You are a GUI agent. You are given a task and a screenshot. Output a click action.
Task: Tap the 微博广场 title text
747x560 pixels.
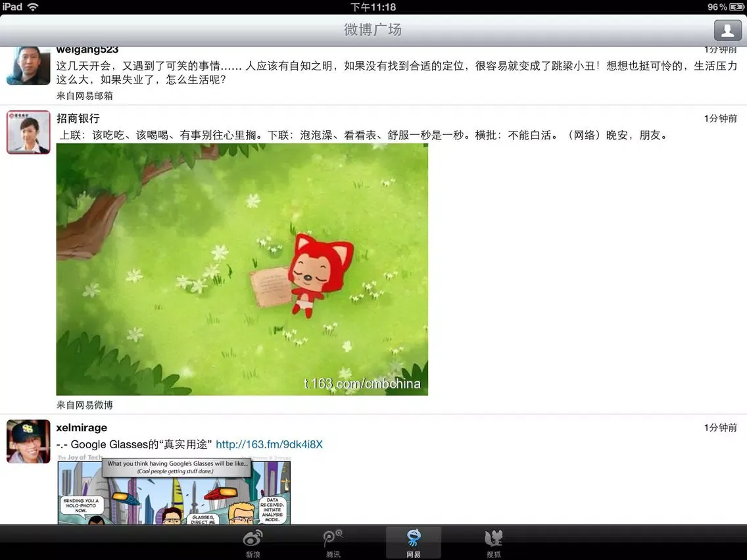point(373,30)
